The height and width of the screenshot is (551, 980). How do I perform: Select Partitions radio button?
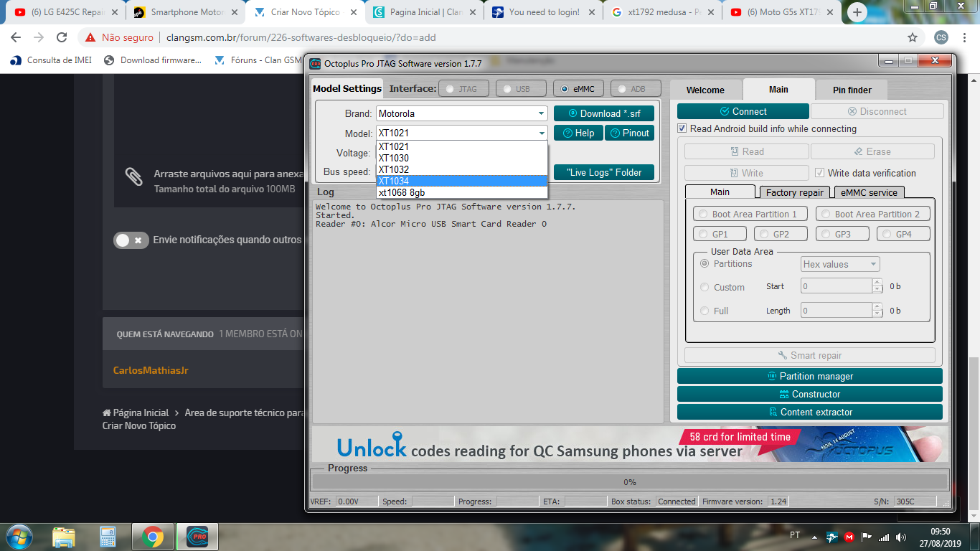click(705, 263)
